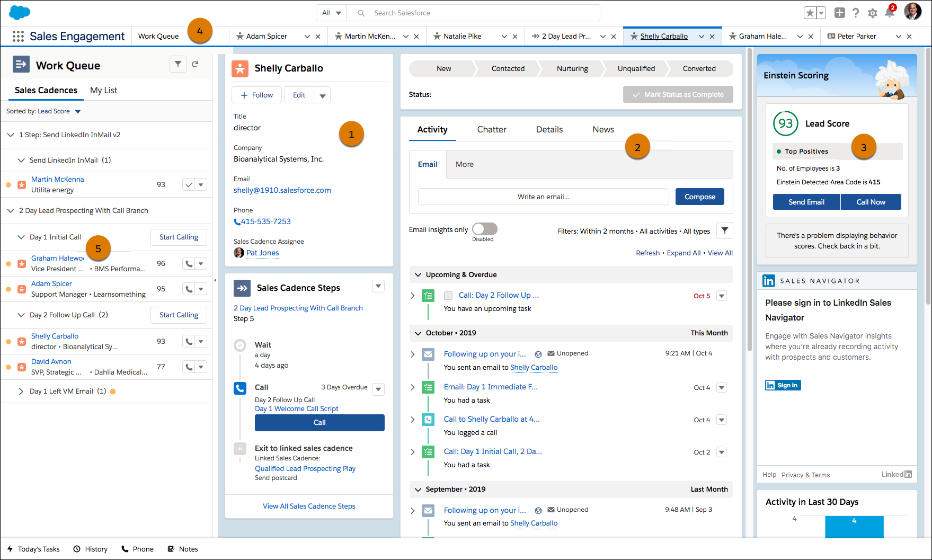Open the user profile avatar
The width and height of the screenshot is (932, 560).
[912, 12]
